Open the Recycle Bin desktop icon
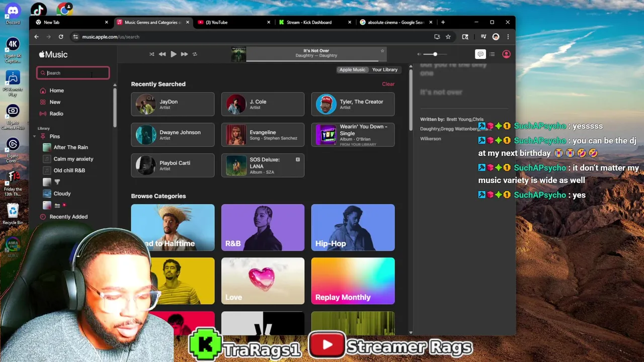The height and width of the screenshot is (362, 644). (x=13, y=214)
